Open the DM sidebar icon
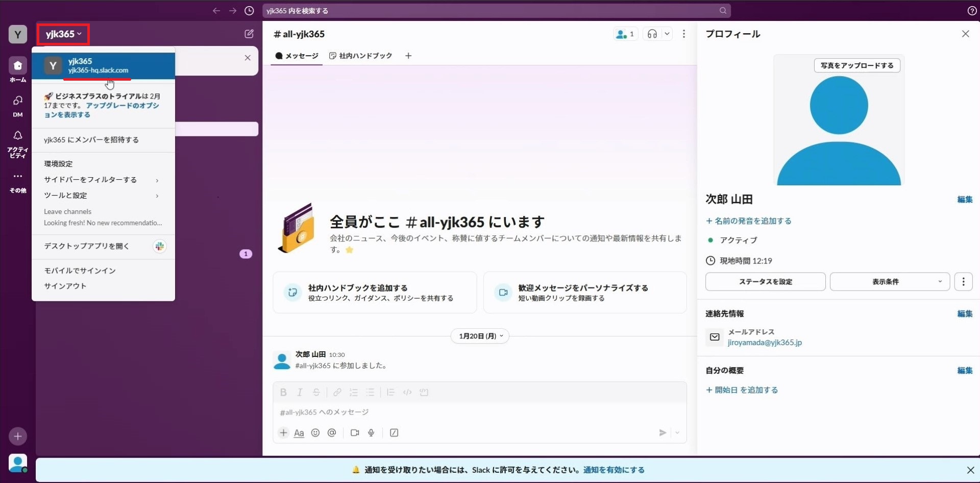Image resolution: width=980 pixels, height=483 pixels. point(18,106)
